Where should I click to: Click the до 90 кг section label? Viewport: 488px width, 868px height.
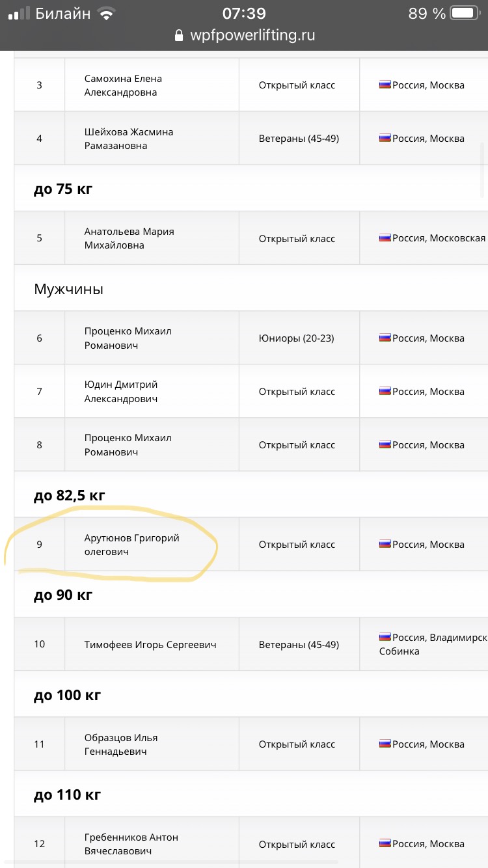click(x=62, y=595)
